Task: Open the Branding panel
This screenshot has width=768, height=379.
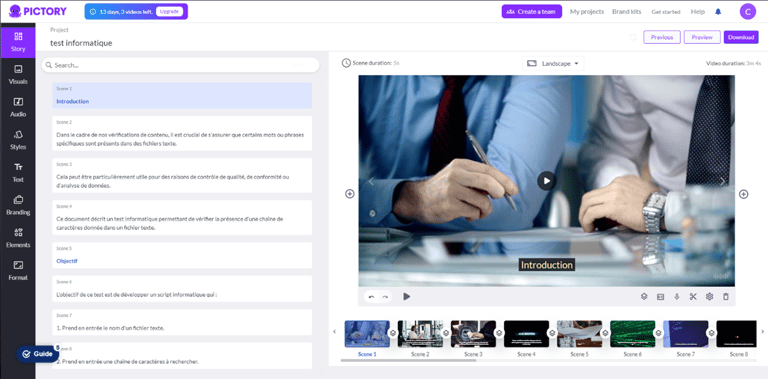Action: pyautogui.click(x=18, y=205)
